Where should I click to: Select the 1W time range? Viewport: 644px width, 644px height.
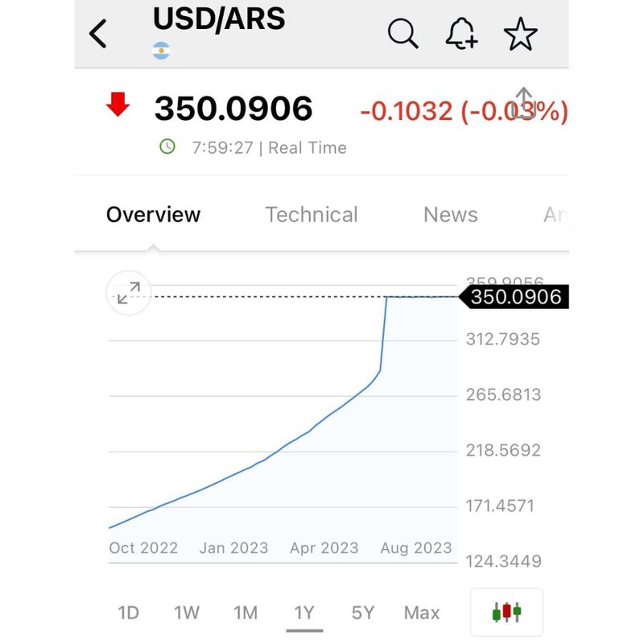click(187, 613)
